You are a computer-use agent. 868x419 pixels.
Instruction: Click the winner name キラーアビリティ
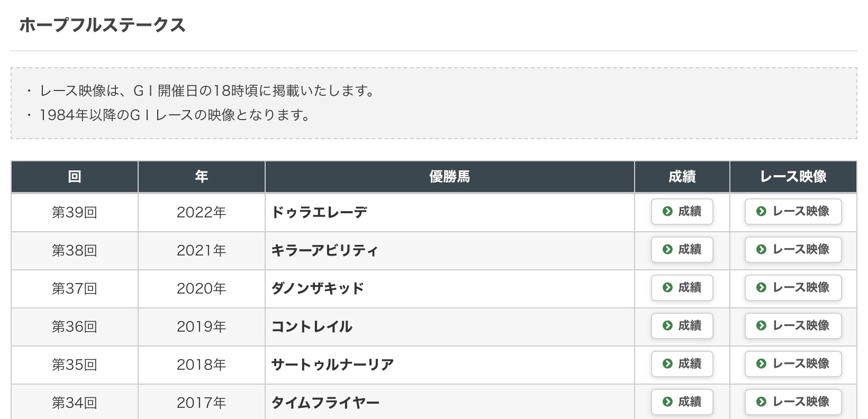pos(324,250)
